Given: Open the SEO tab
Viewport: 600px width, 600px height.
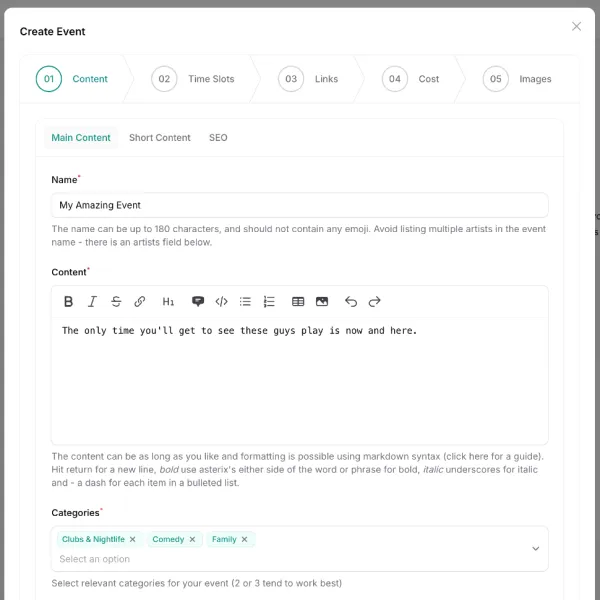Looking at the screenshot, I should click(x=218, y=138).
